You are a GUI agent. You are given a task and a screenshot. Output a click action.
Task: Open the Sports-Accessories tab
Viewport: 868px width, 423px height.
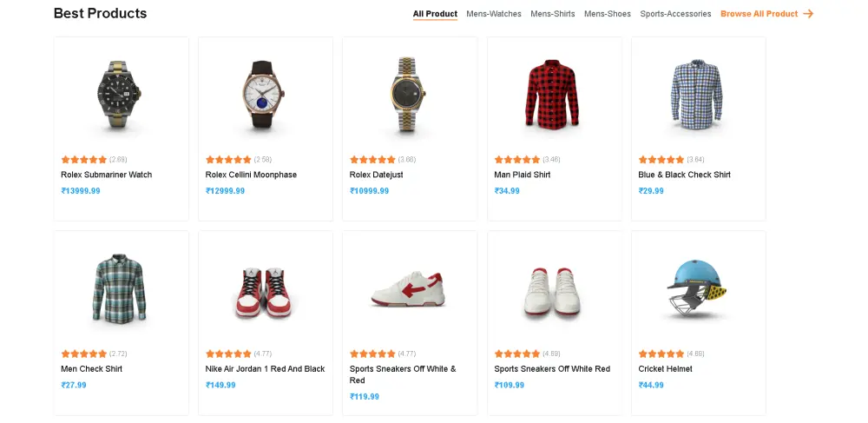(x=675, y=14)
